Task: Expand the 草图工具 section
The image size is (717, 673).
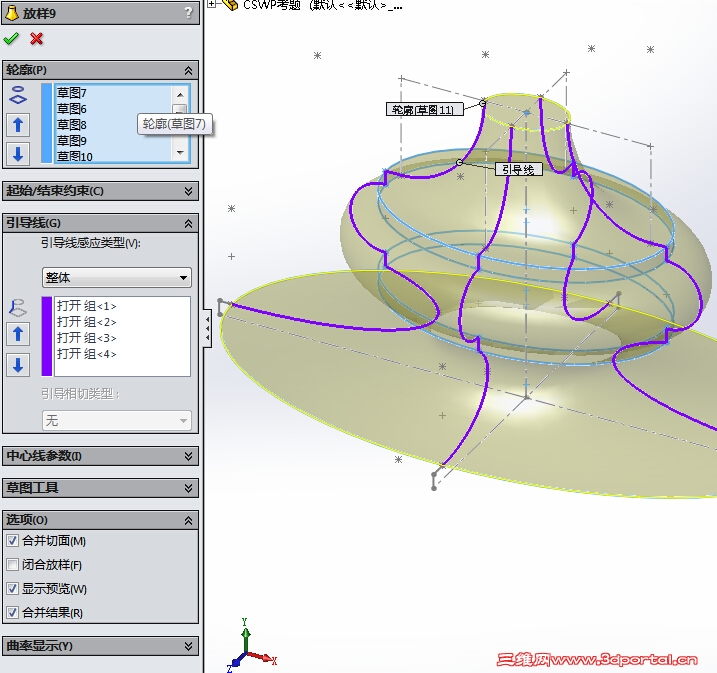Action: (188, 488)
